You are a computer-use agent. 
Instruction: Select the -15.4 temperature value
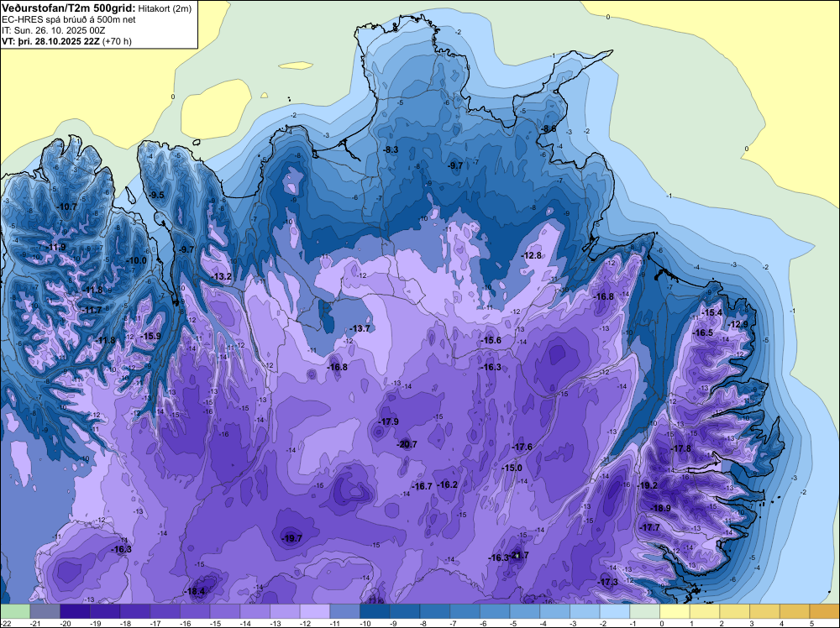(x=712, y=312)
